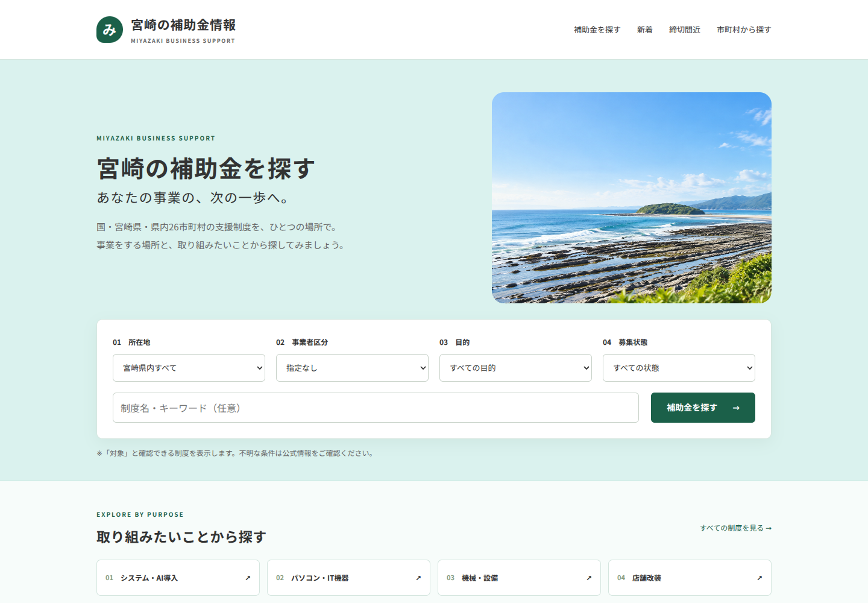This screenshot has width=868, height=603.
Task: Go to 締切間近 in the navigation
Action: coord(685,30)
